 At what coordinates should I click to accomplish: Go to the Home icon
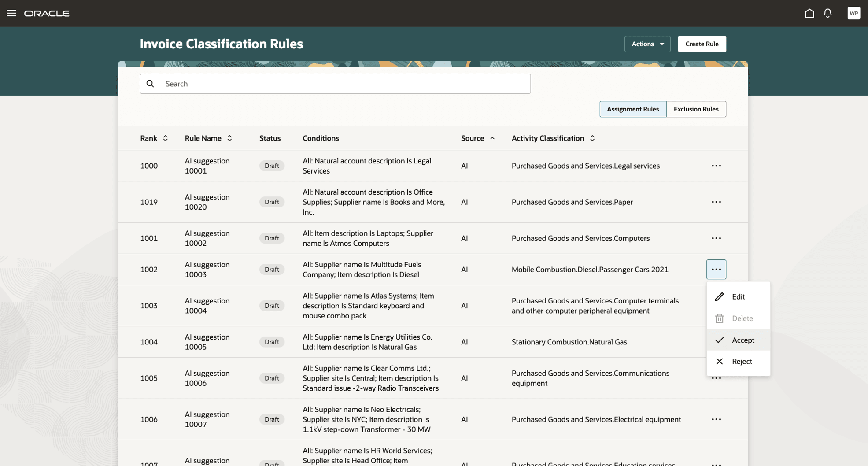(809, 13)
